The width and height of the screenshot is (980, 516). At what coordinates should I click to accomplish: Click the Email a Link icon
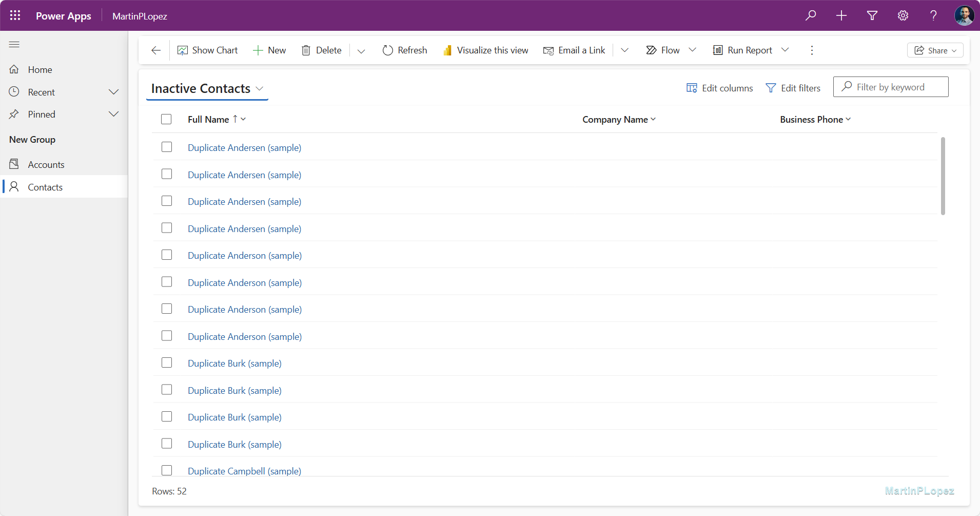548,50
